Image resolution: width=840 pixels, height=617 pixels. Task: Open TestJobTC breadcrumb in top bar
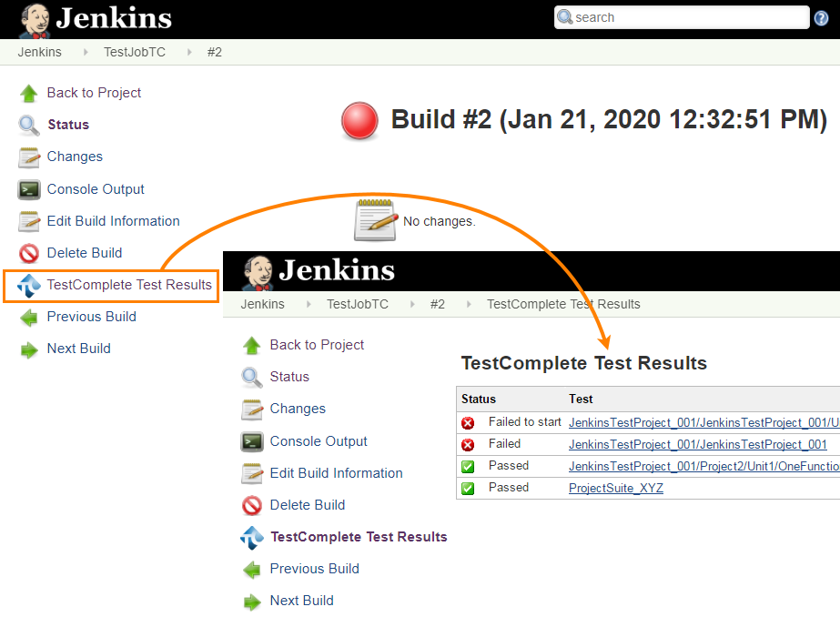pyautogui.click(x=135, y=53)
